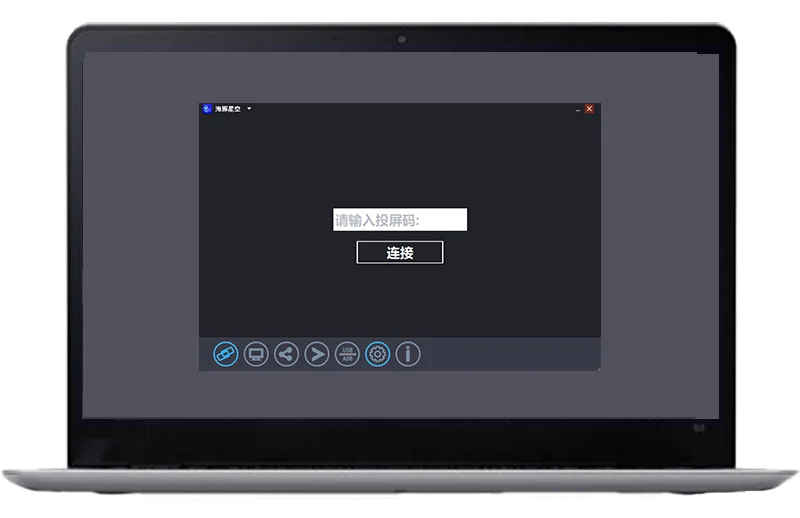The width and height of the screenshot is (800, 518).
Task: Click the 海豚星空 title text
Action: (228, 109)
